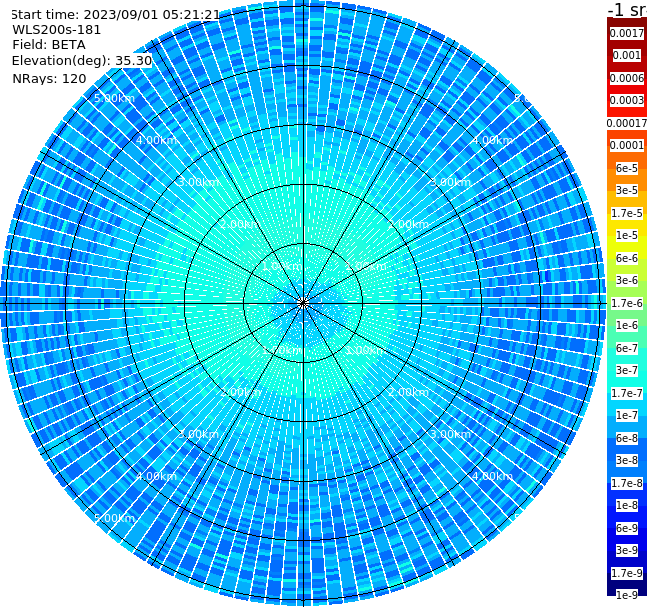Viewport: 647px width, 607px height.
Task: Click the 0.0003 colorbar value
Action: [627, 100]
